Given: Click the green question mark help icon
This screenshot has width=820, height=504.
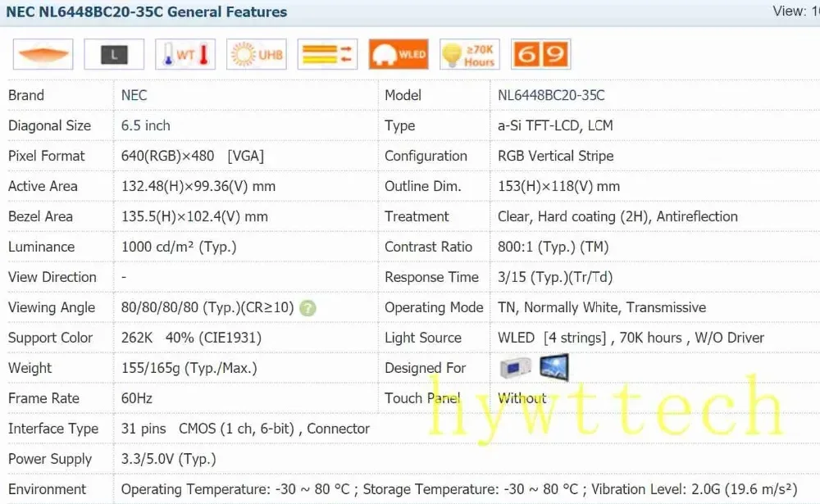Looking at the screenshot, I should pos(307,308).
